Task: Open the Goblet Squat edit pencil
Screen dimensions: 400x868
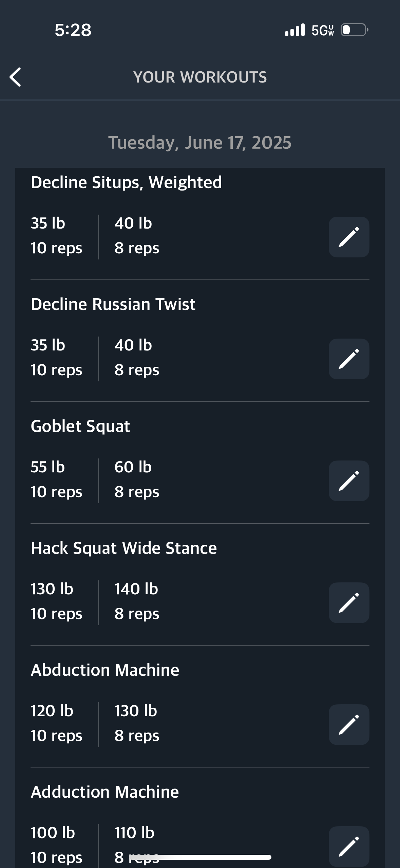Action: 349,481
